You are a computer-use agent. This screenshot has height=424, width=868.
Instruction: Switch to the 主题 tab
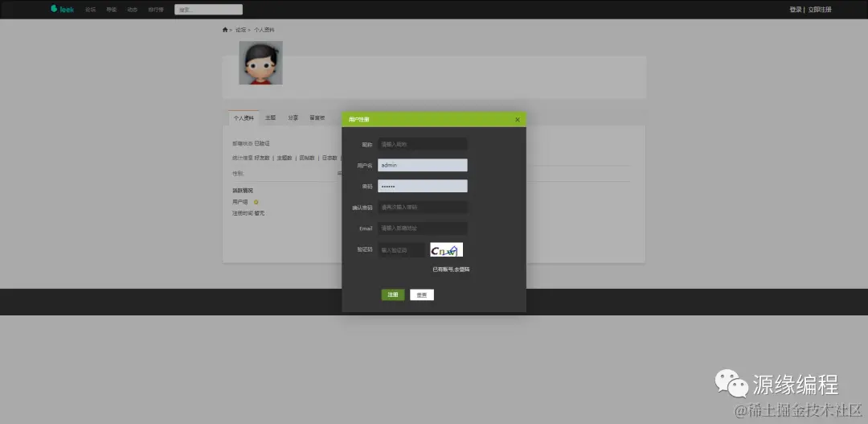pos(270,118)
